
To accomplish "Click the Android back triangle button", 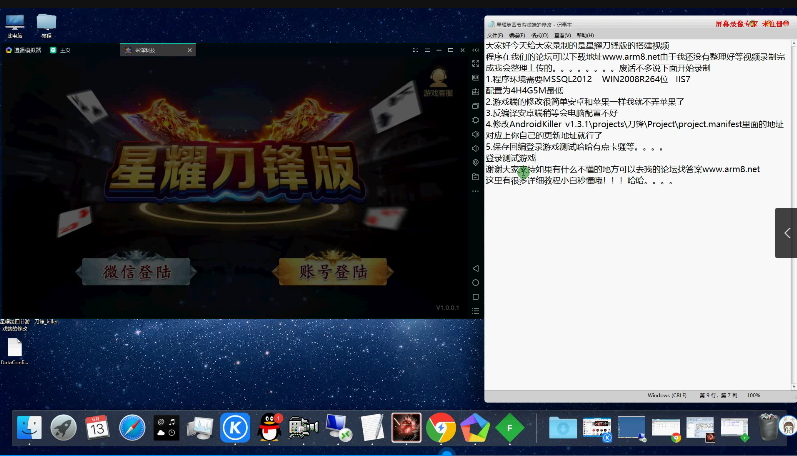I will pos(475,268).
